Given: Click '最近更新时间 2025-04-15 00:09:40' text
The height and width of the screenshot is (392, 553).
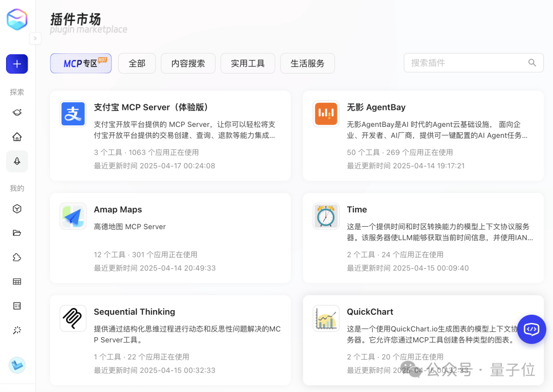Looking at the screenshot, I should point(408,268).
